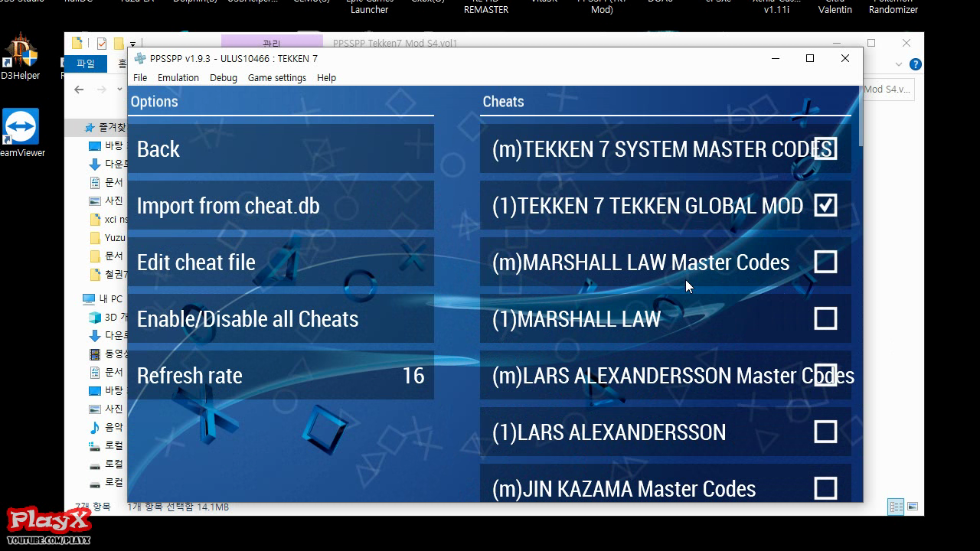
Task: Open the Explorer quick access toolbar dropdown
Action: pyautogui.click(x=133, y=44)
